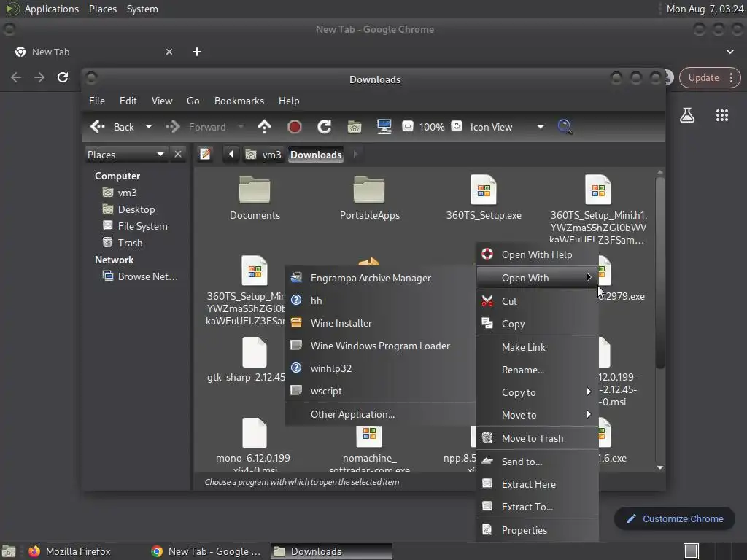Open the home folder toolbar icon
747x560 pixels.
(x=354, y=127)
